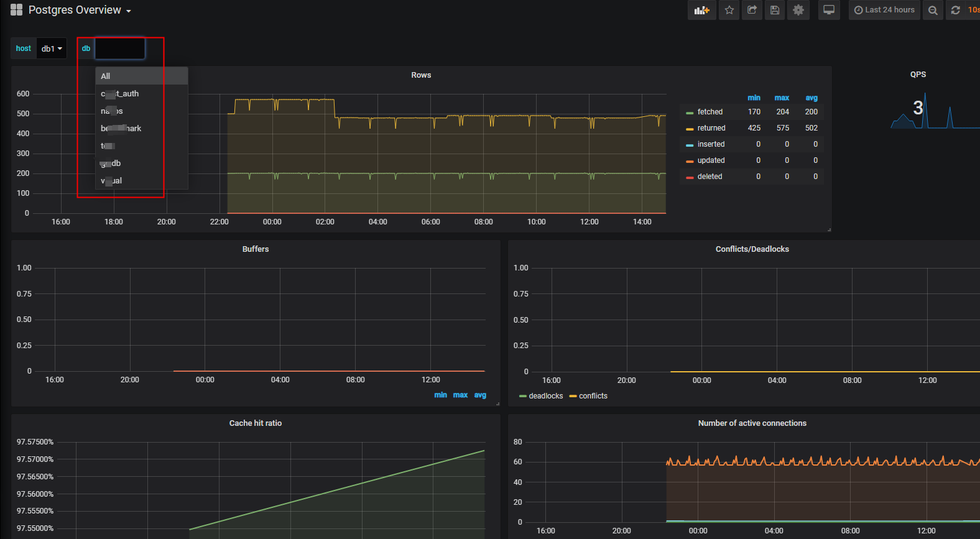The image size is (980, 539).
Task: Star this dashboard as favorite
Action: pyautogui.click(x=729, y=10)
